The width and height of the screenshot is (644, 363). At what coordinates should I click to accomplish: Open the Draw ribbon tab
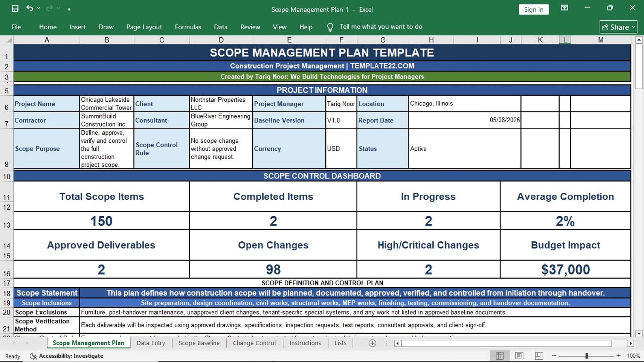pyautogui.click(x=106, y=27)
